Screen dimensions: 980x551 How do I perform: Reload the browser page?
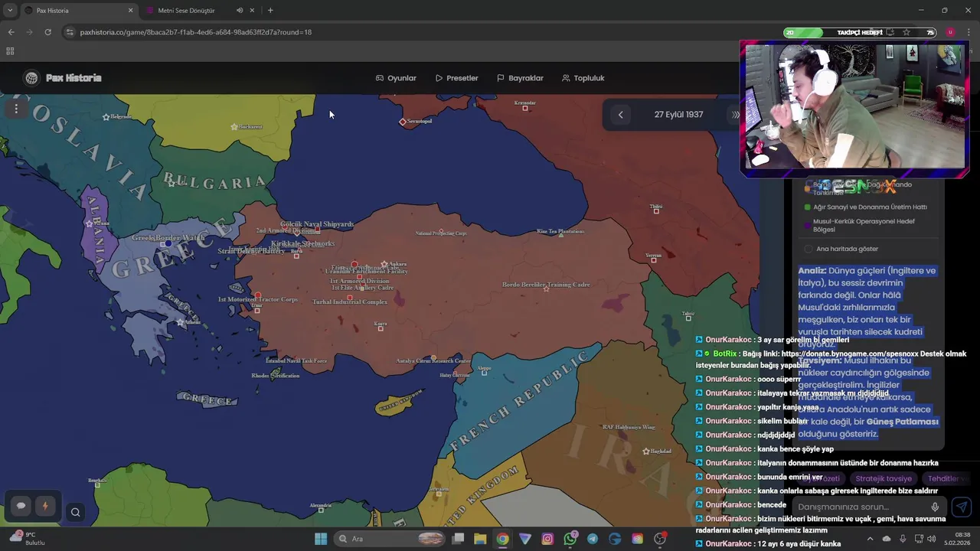47,32
